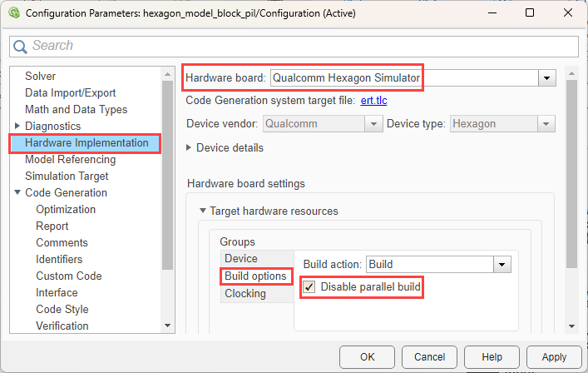Image resolution: width=588 pixels, height=373 pixels.
Task: Select Build options group
Action: (254, 276)
